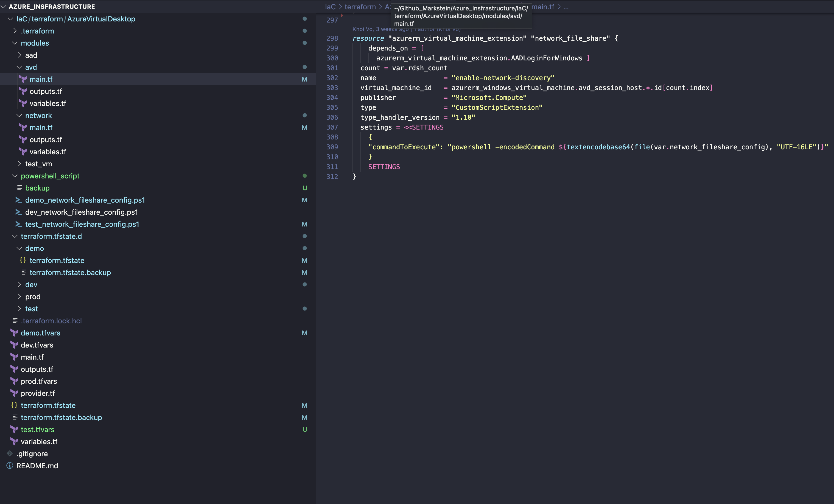
Task: Click Terraform icon of network main.tf
Action: pyautogui.click(x=23, y=128)
